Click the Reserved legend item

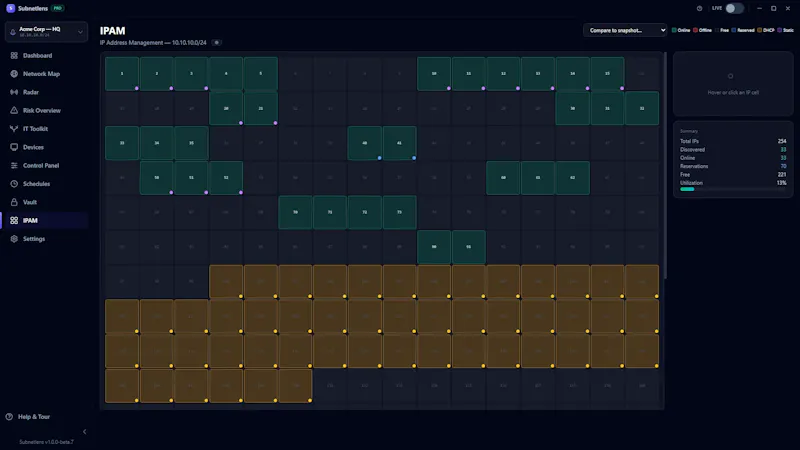click(x=743, y=30)
